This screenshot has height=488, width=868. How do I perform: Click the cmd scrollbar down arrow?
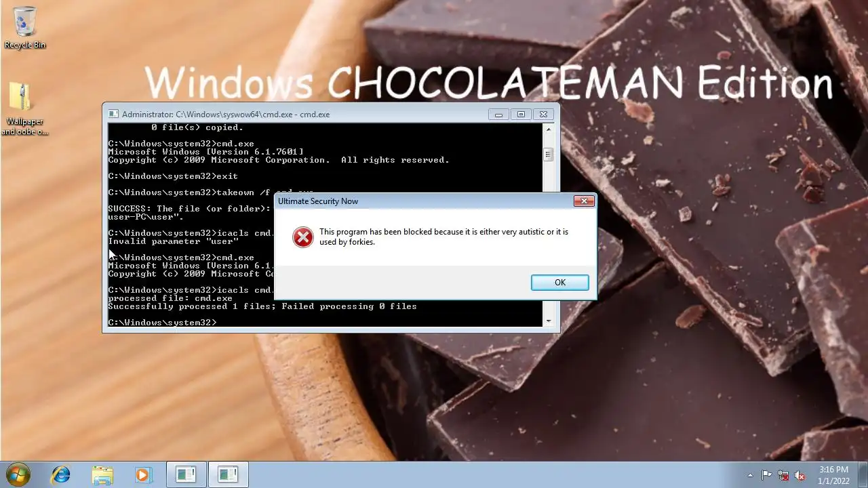point(549,321)
